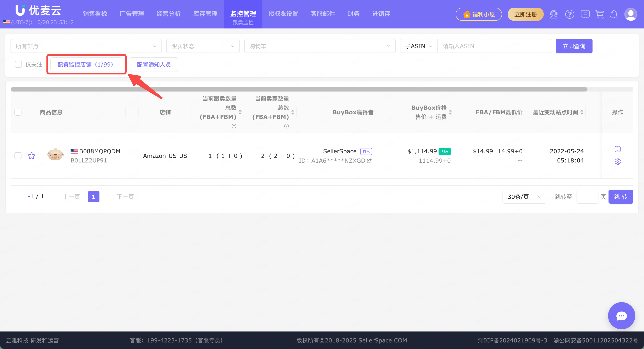Switch to the 库存管理 tab
This screenshot has width=644, height=349.
tap(205, 14)
